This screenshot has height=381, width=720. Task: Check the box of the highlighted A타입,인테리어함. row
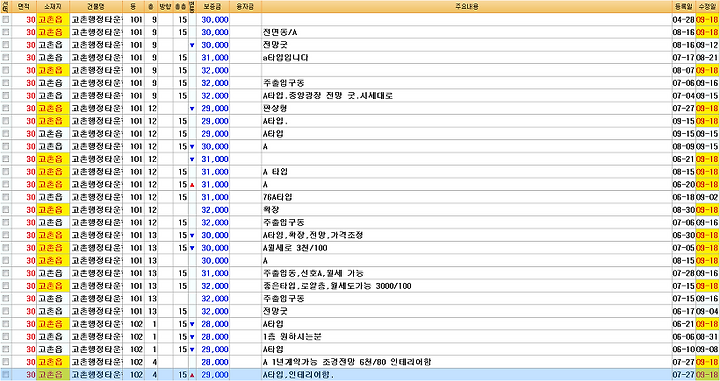tap(6, 375)
